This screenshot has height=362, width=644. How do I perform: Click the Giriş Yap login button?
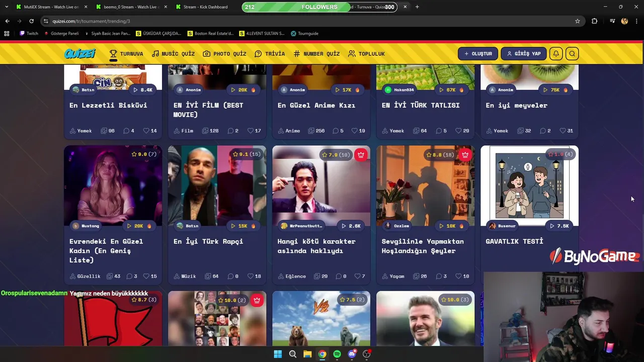click(523, 54)
